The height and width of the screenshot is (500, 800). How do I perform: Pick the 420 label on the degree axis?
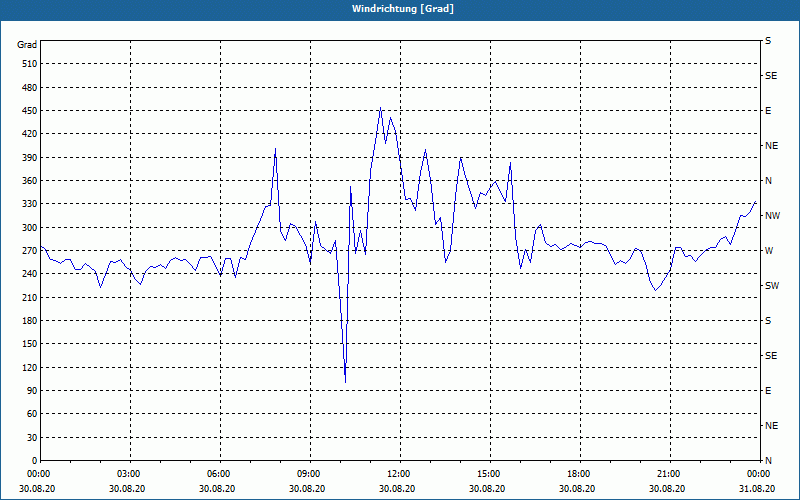(29, 134)
